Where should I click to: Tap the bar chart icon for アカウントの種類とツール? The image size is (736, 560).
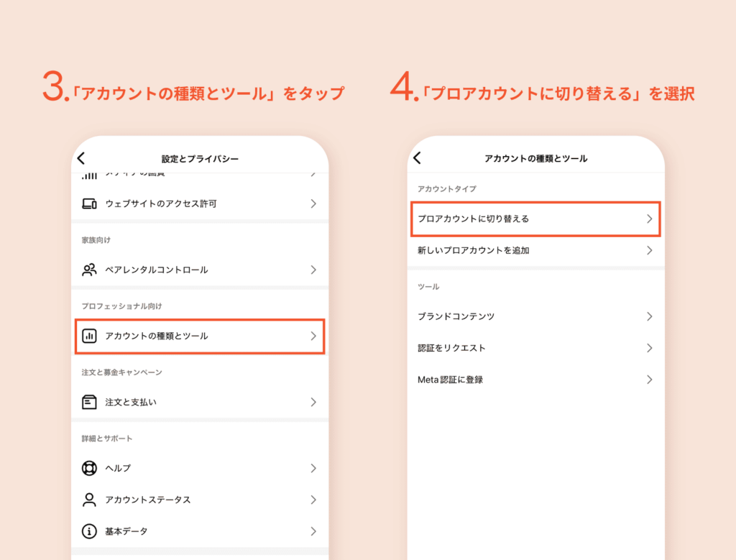pos(89,336)
